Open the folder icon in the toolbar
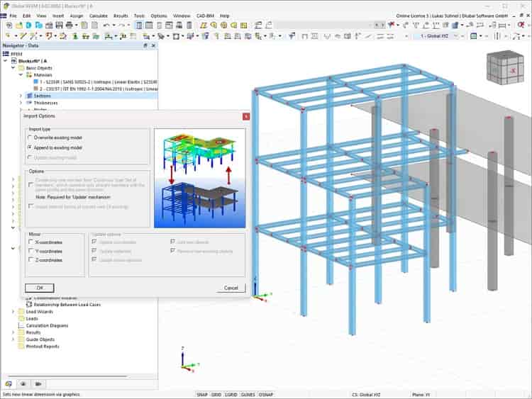The width and height of the screenshot is (532, 399). click(18, 25)
